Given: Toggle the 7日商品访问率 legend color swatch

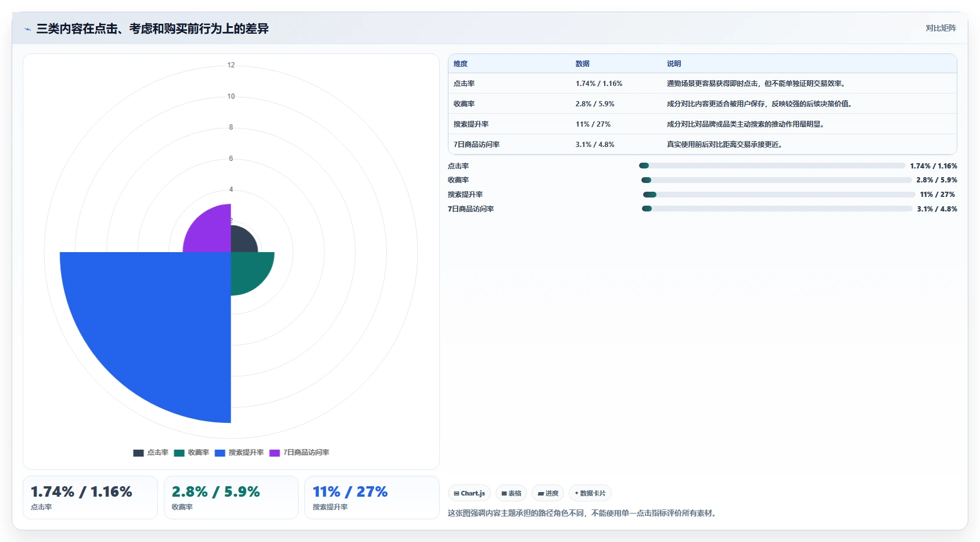Looking at the screenshot, I should pos(275,453).
